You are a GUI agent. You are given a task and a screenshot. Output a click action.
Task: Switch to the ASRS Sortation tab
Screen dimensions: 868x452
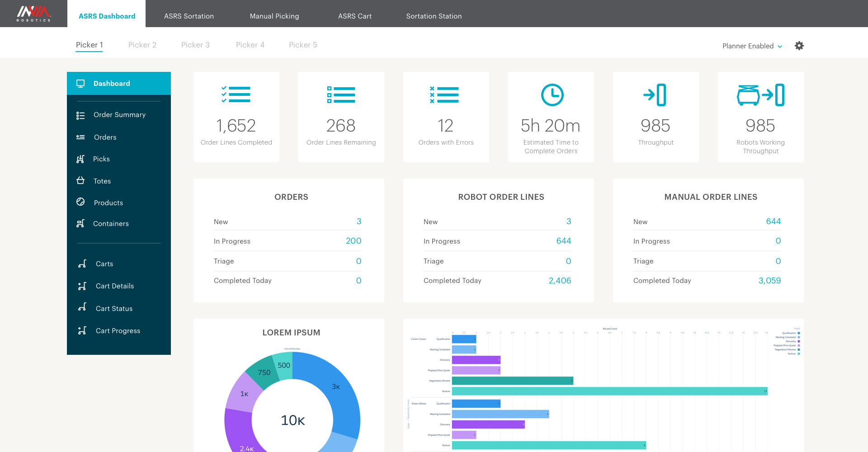pyautogui.click(x=189, y=16)
